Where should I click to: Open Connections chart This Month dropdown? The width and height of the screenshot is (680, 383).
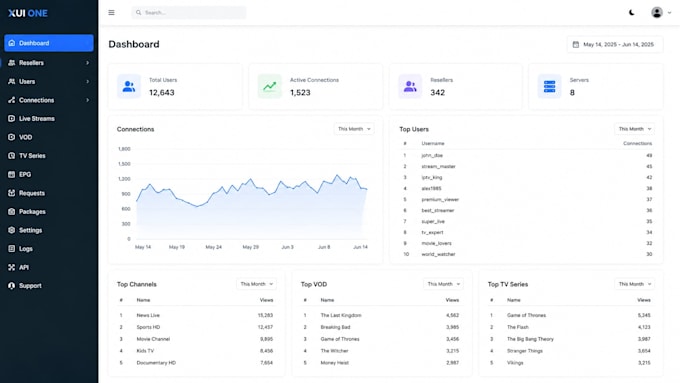(x=354, y=129)
